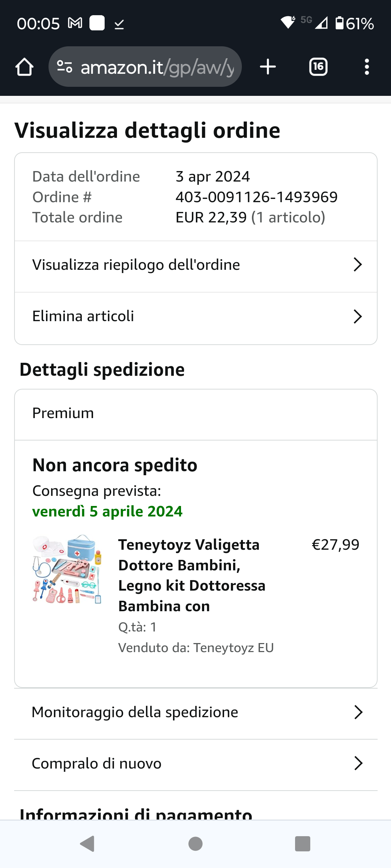Open the tab switcher showing 16 tabs

coord(318,67)
